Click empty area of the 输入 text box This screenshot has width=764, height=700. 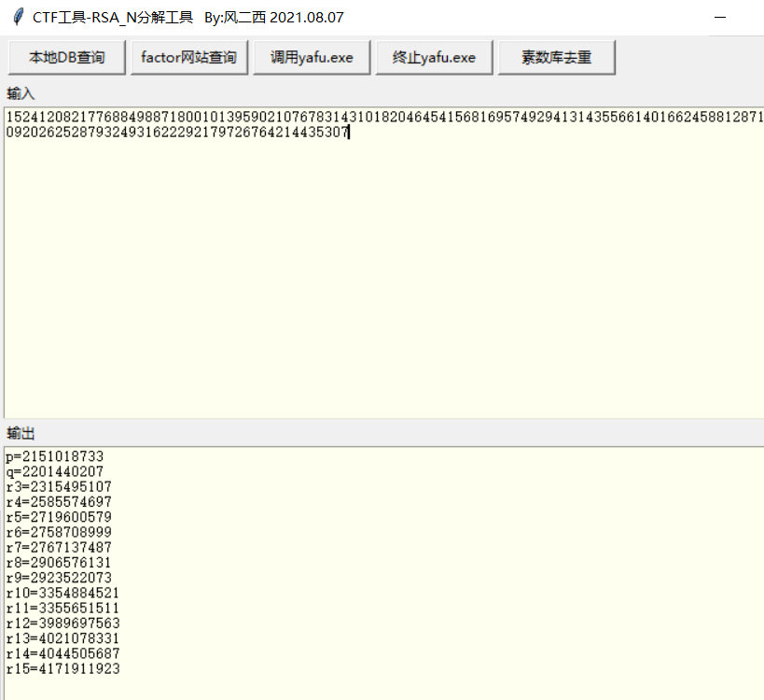[x=373, y=280]
